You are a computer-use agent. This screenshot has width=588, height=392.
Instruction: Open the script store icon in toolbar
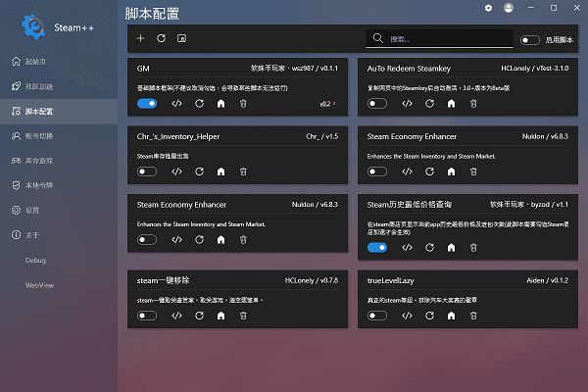tap(182, 38)
